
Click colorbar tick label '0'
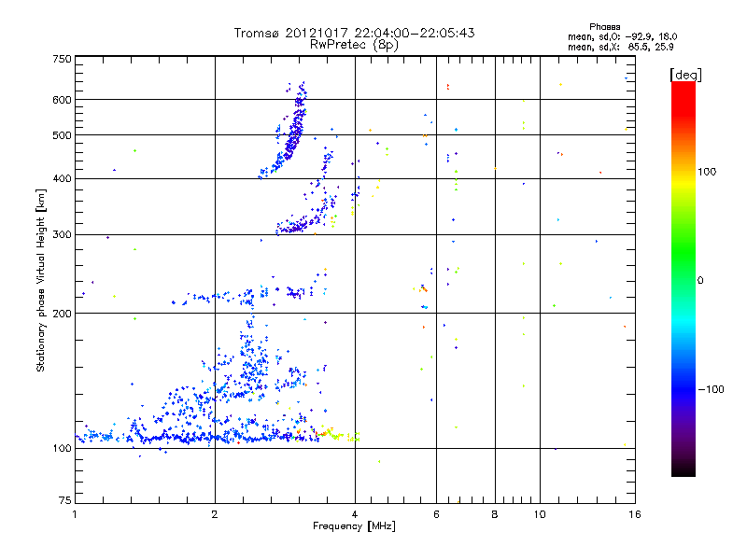coord(700,281)
